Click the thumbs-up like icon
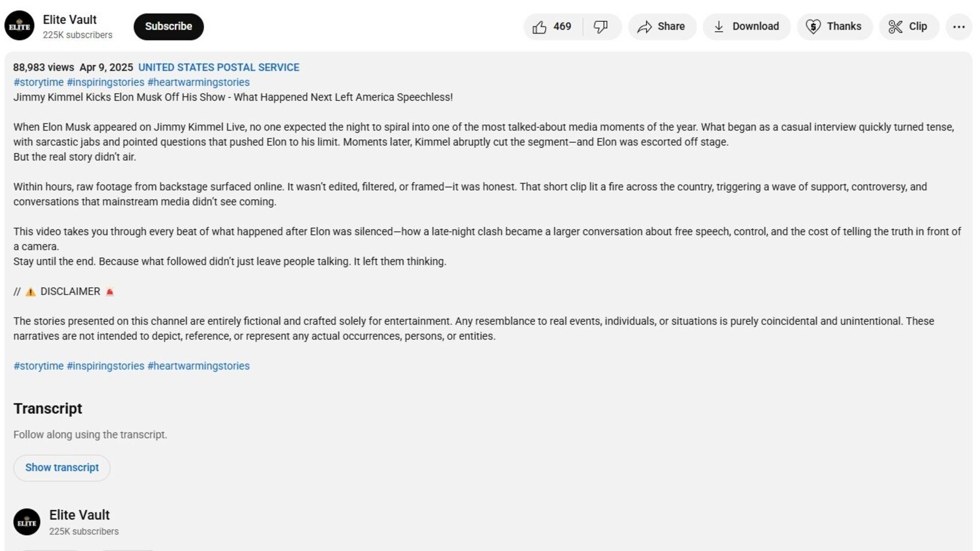Image resolution: width=980 pixels, height=551 pixels. (x=540, y=27)
